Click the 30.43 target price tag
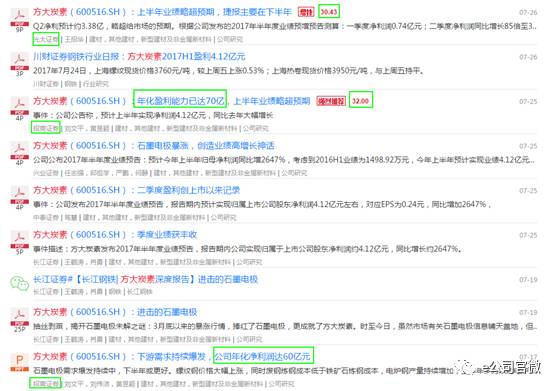The image size is (558, 391). tap(329, 12)
